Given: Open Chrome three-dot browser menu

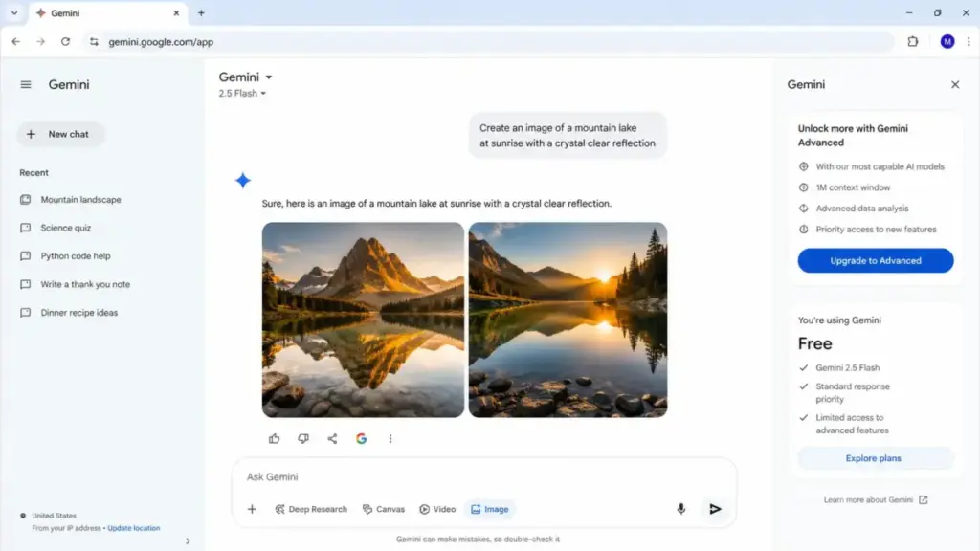Looking at the screenshot, I should 969,42.
